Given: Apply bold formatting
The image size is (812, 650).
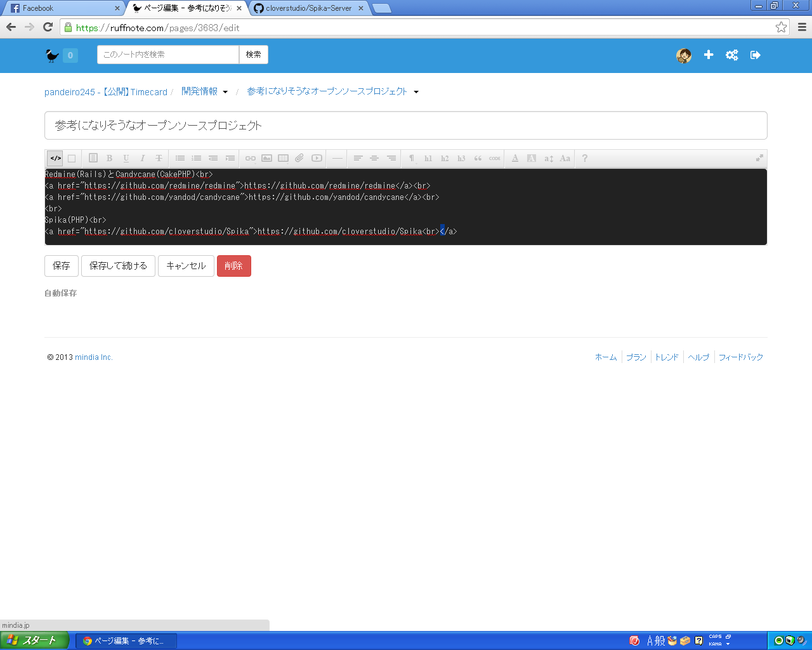Looking at the screenshot, I should coord(109,158).
